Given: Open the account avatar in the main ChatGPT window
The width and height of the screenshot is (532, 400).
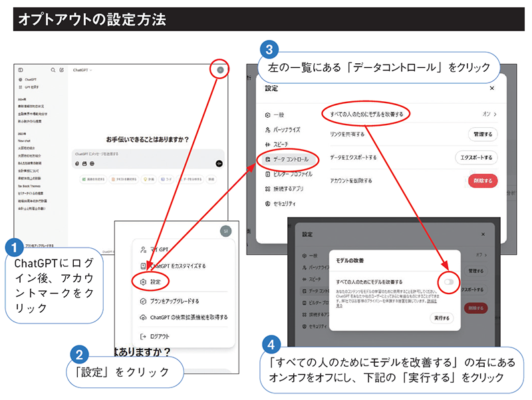Looking at the screenshot, I should (220, 70).
